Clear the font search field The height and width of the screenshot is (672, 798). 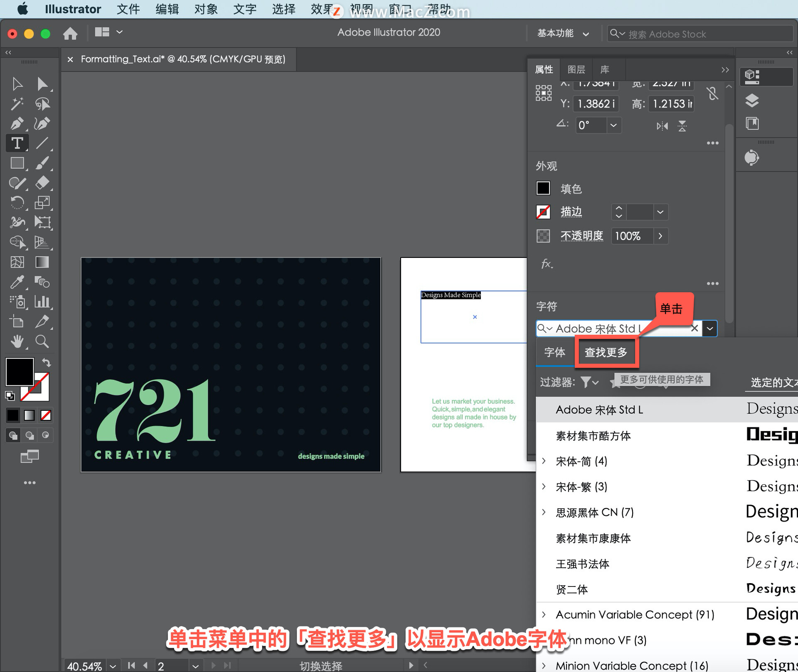pos(694,329)
